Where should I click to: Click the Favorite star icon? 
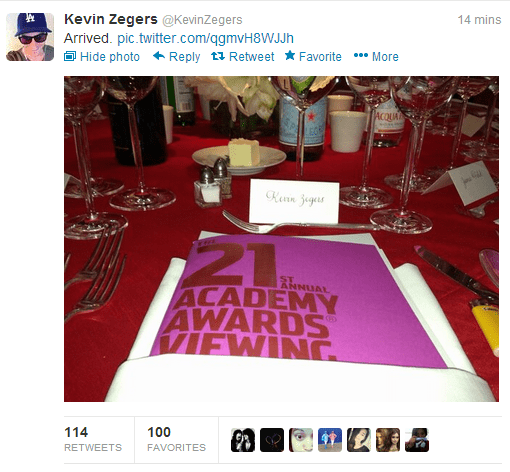(290, 56)
